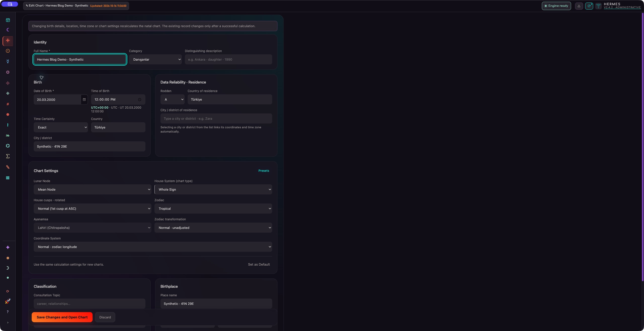Click the purple four-point star sidebar icon
This screenshot has height=331, width=644.
(x=8, y=247)
